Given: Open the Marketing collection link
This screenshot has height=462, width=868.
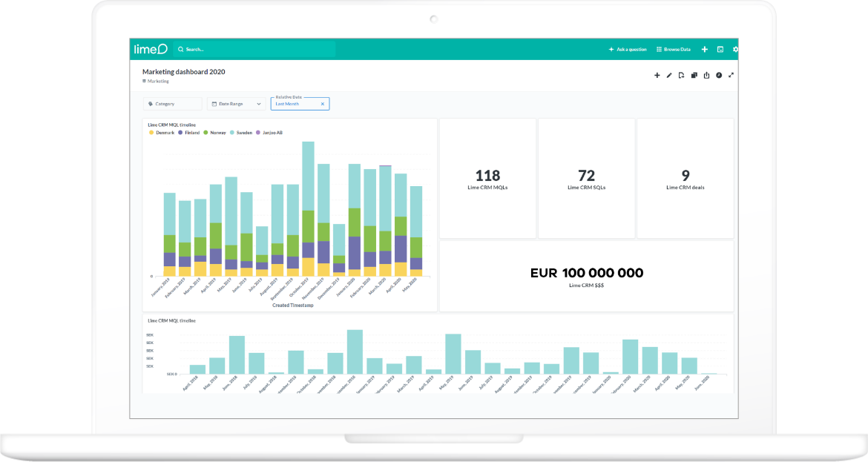Looking at the screenshot, I should [x=156, y=82].
